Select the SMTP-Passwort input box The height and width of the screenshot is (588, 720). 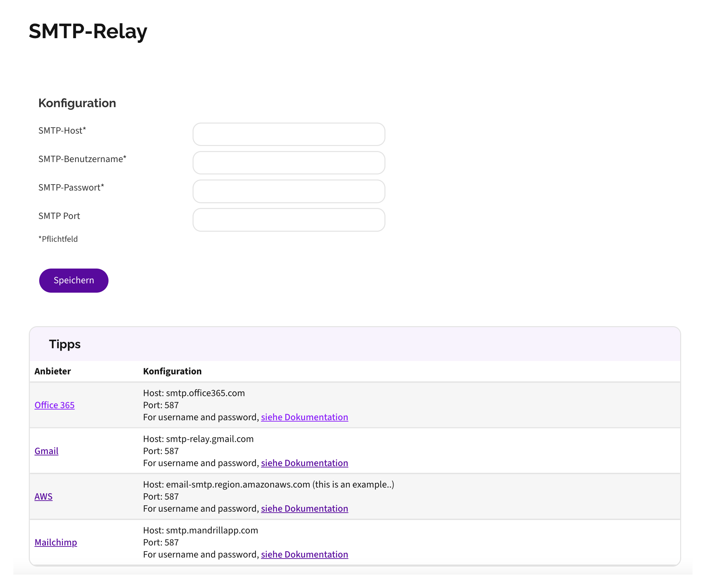289,192
